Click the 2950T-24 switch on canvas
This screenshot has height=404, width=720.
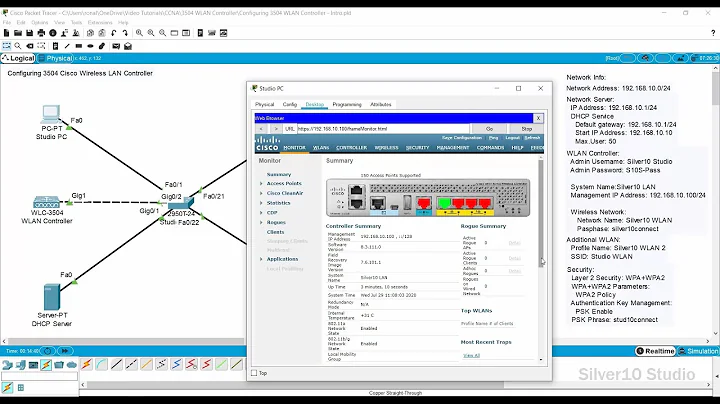pyautogui.click(x=181, y=203)
